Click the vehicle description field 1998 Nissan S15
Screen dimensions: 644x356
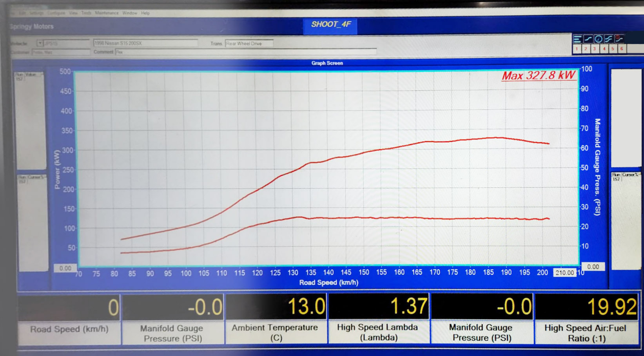click(x=145, y=43)
